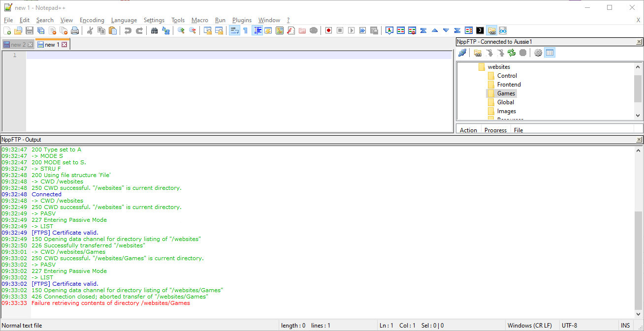The height and width of the screenshot is (331, 644).
Task: Toggle NppFTP window from main toolbar
Action: 491,30
